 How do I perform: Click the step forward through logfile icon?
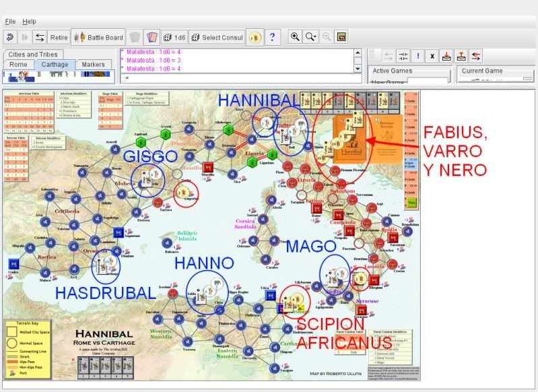pos(25,37)
